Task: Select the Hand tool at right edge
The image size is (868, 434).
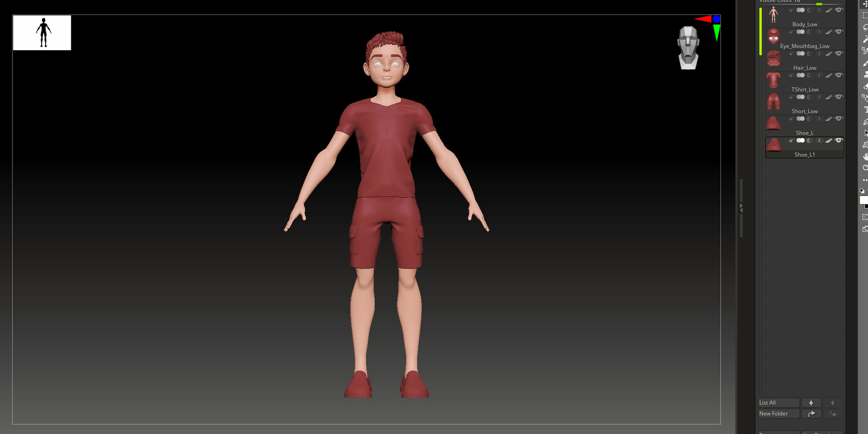Action: click(865, 156)
